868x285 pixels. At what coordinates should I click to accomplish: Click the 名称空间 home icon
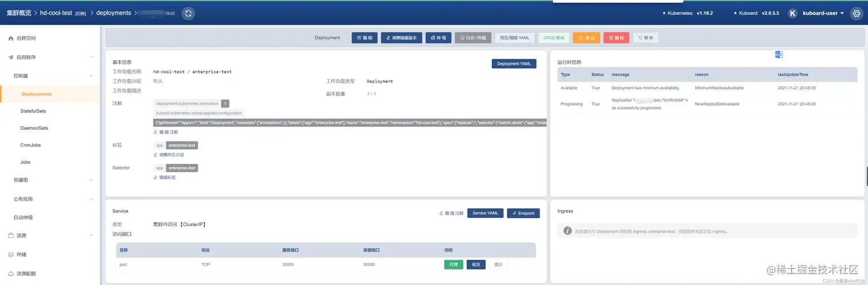10,38
